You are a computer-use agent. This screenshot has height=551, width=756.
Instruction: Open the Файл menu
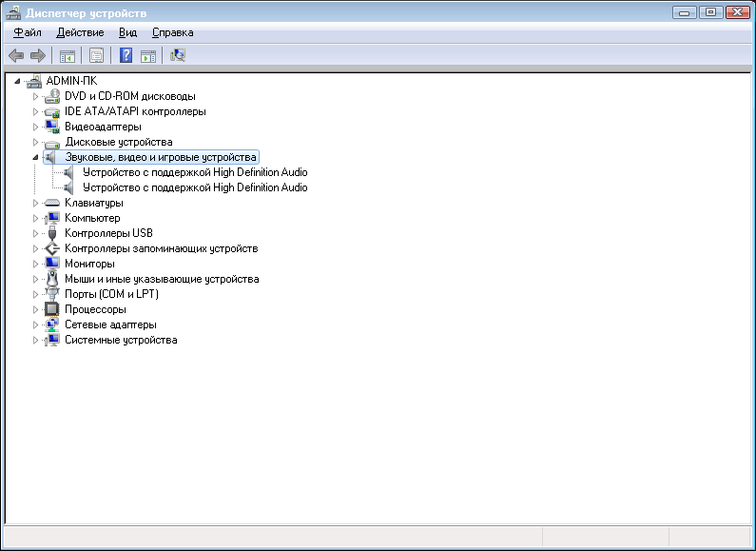point(28,32)
